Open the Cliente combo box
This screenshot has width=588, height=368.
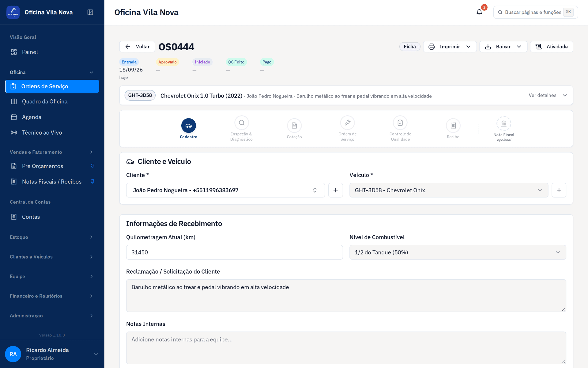coord(225,190)
